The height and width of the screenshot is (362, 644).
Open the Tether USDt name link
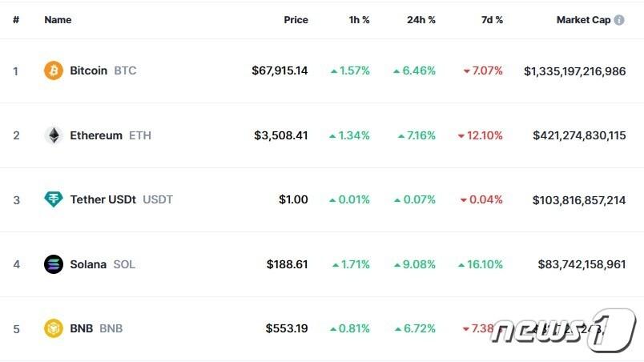click(x=103, y=199)
